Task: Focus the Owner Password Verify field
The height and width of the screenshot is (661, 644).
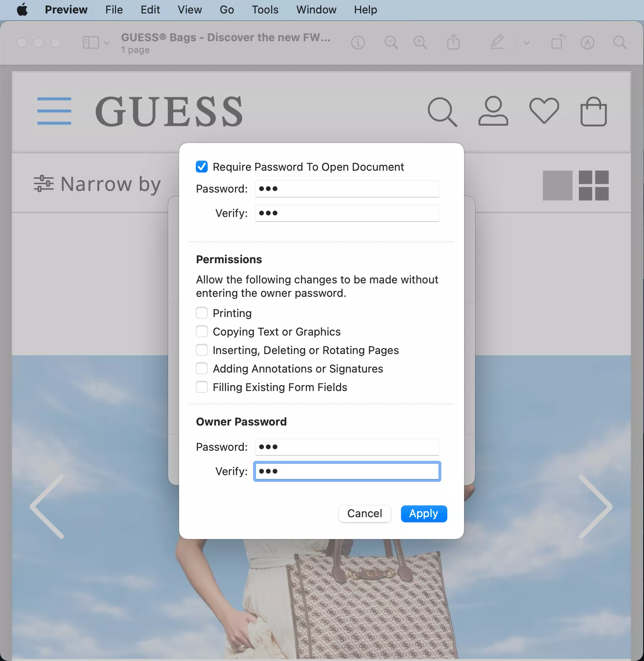Action: 347,471
